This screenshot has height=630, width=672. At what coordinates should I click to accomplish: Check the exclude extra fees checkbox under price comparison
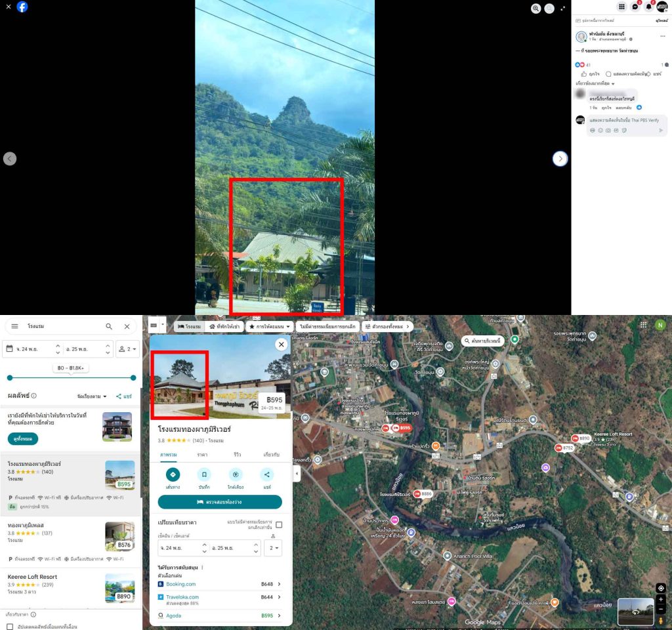point(279,524)
